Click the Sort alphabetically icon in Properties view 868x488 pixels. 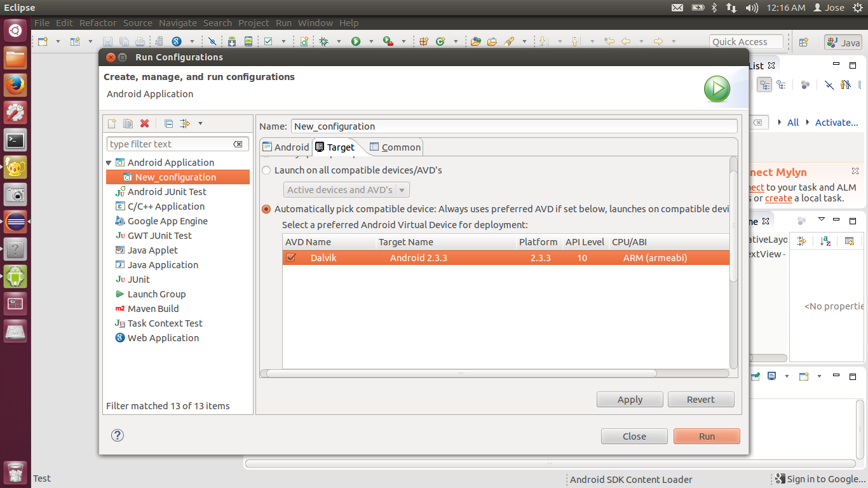coord(825,241)
